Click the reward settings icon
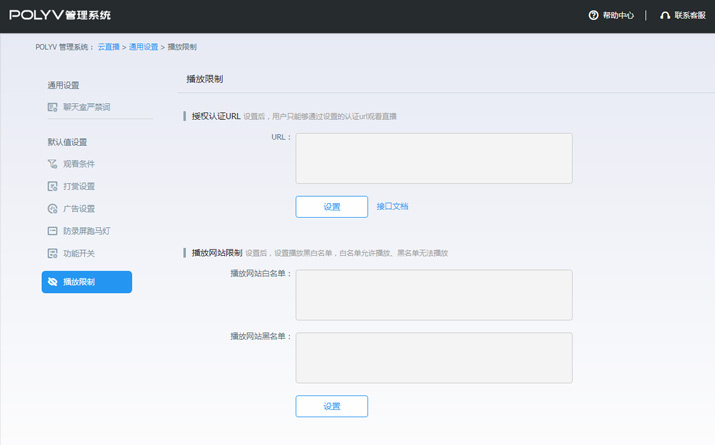Viewport: 715px width, 445px height. pyautogui.click(x=53, y=186)
